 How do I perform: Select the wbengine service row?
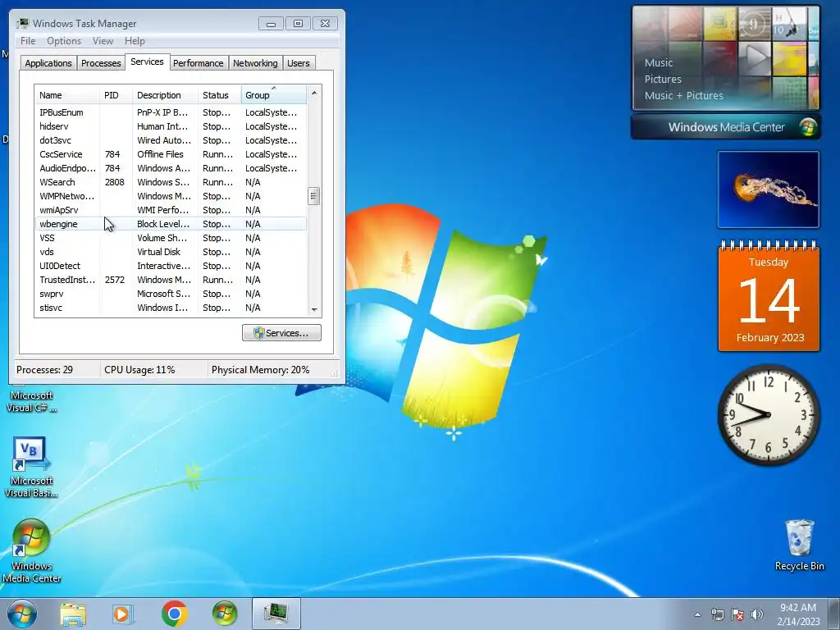click(171, 224)
